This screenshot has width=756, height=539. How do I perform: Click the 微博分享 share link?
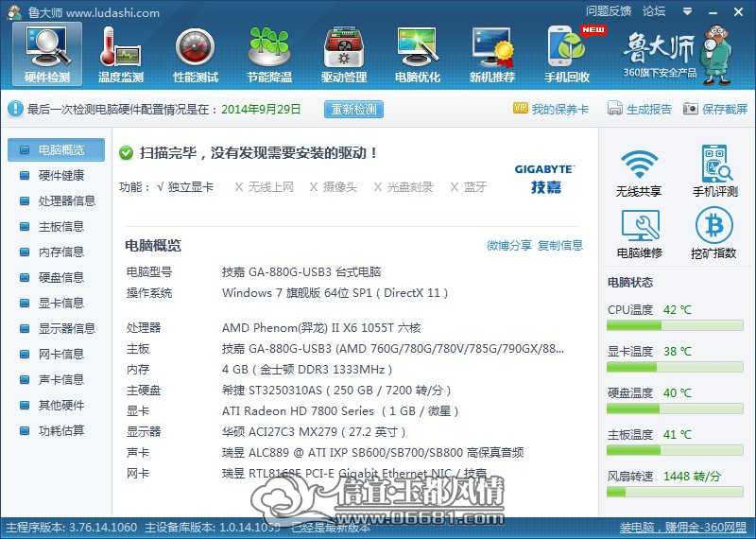(508, 246)
